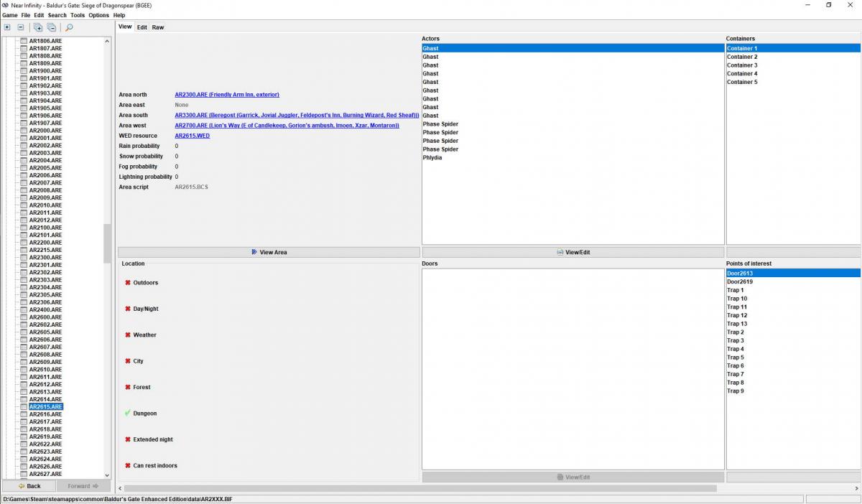
Task: Select AR2616.ARE in the resource tree
Action: (45, 414)
